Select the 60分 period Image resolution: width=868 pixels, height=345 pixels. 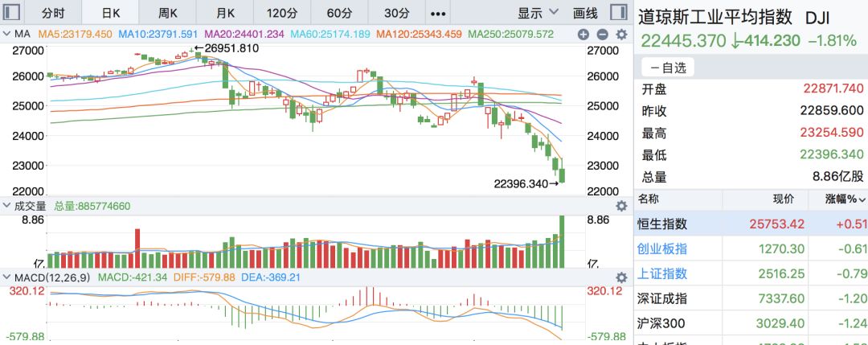(x=338, y=13)
